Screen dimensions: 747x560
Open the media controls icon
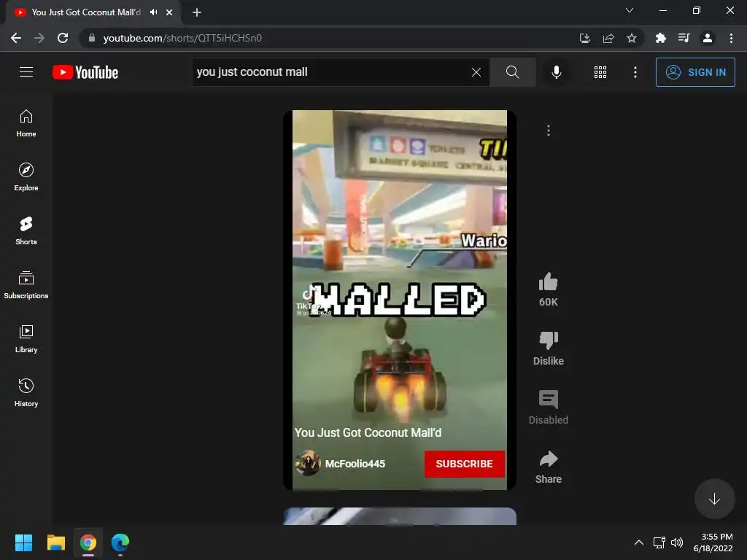tap(684, 38)
